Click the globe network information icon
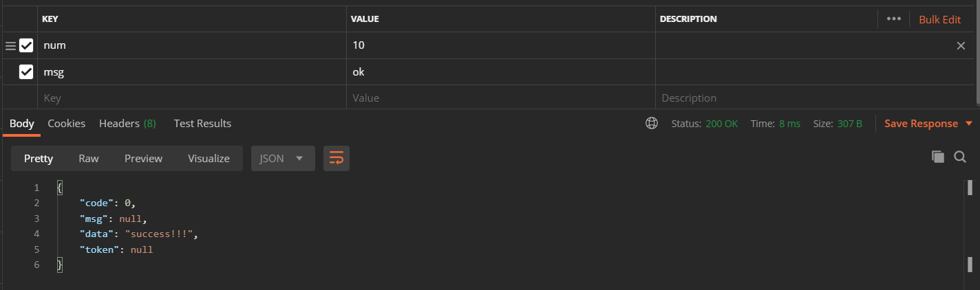Viewport: 980px width, 290px height. pos(651,124)
